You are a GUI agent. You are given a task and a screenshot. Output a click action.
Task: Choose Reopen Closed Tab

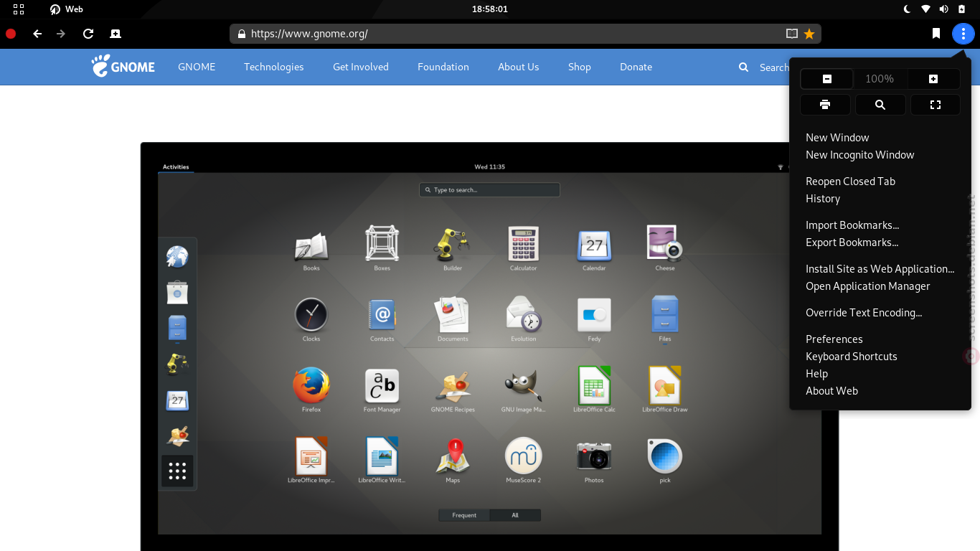pyautogui.click(x=850, y=182)
